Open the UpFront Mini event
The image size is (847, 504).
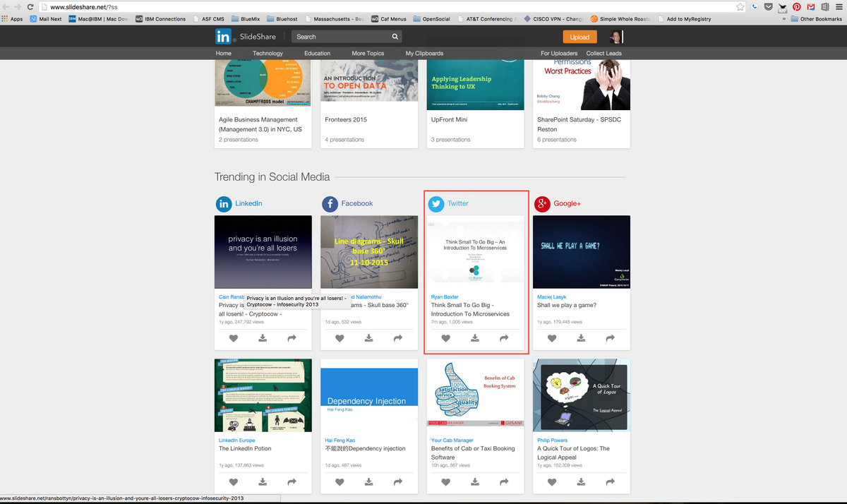(x=449, y=120)
